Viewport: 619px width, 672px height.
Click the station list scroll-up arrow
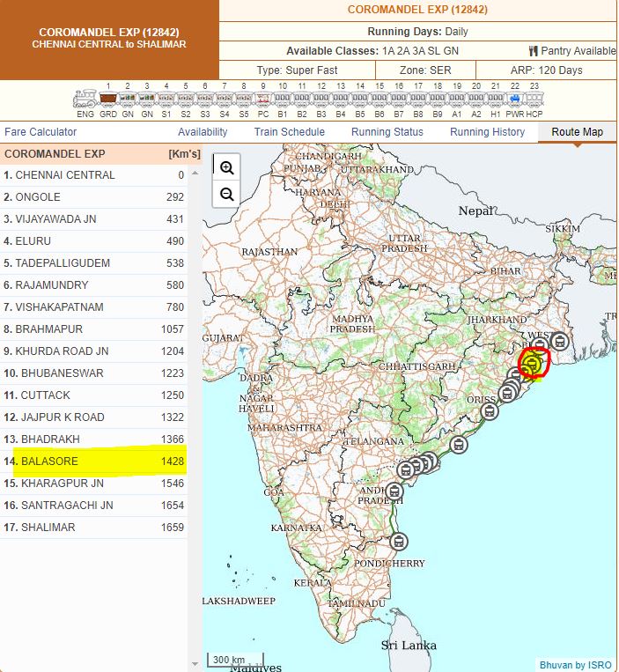(195, 174)
